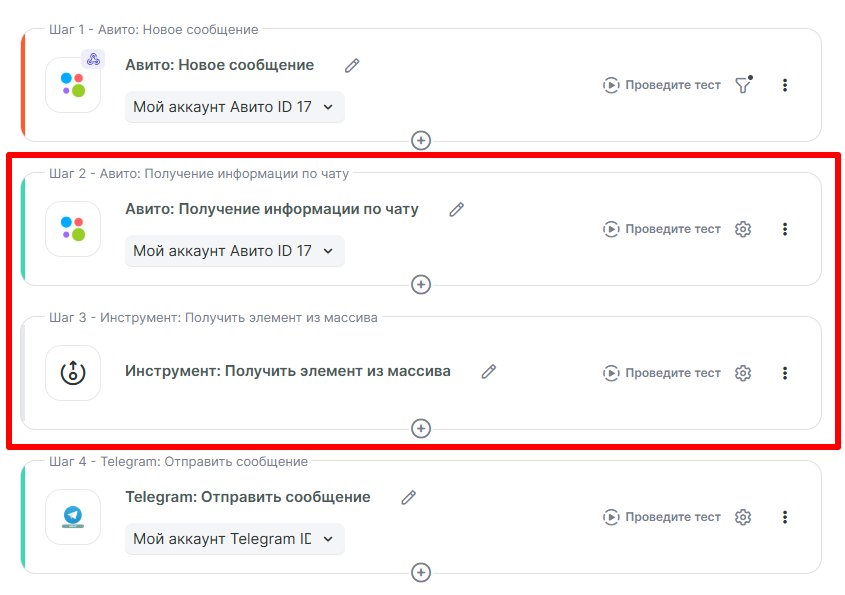Screen dimensions: 845x595
Task: Open the gear settings for the Telegram step
Action: click(742, 517)
